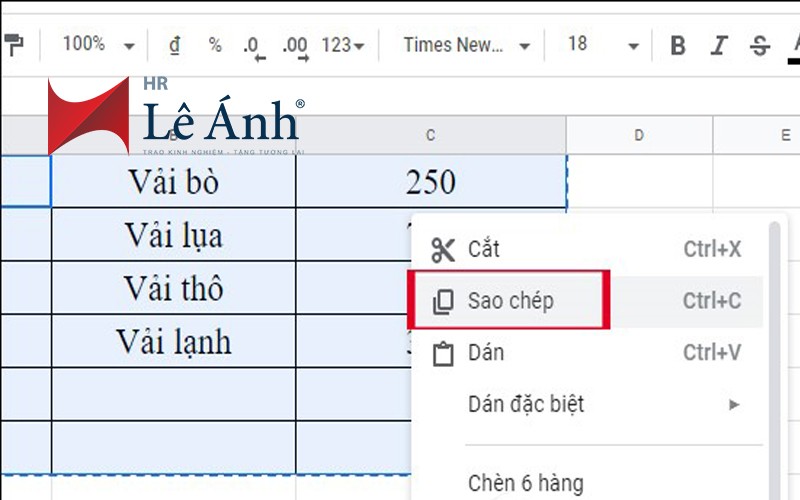Click the cell containing Vải bò
Viewport: 800px width, 500px height.
coord(173,181)
